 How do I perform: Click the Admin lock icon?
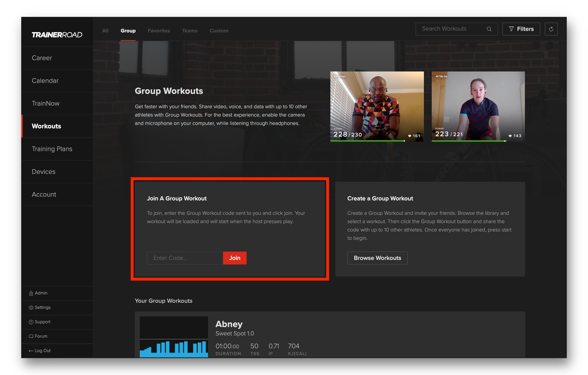31,293
